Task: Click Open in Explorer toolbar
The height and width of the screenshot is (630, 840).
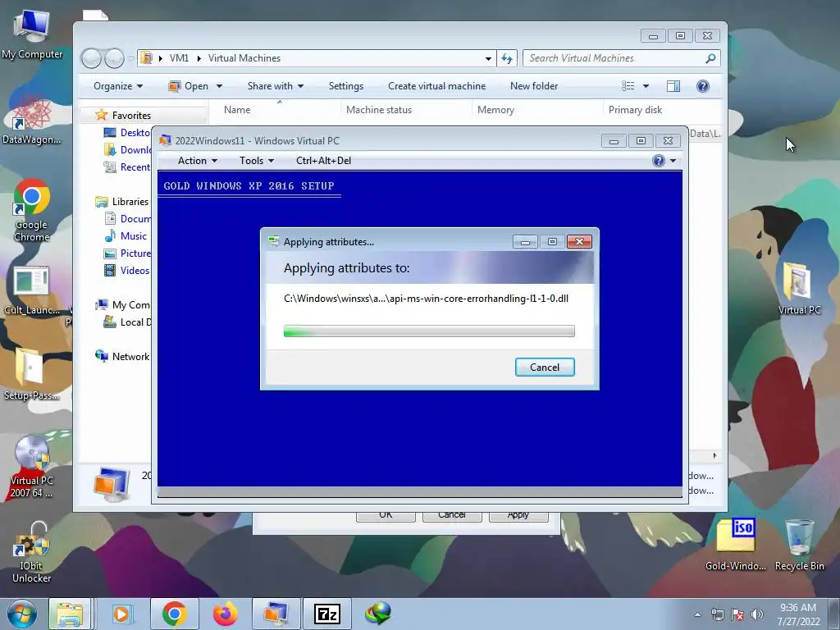Action: [x=189, y=86]
